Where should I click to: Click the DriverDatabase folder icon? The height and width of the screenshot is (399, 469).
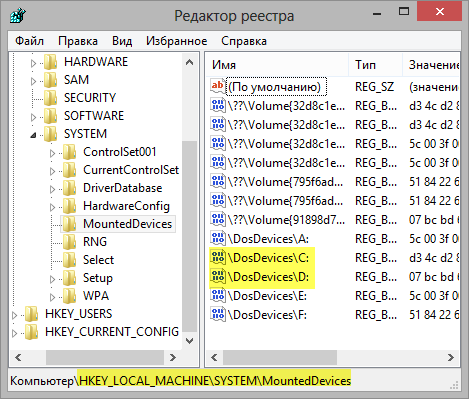point(70,188)
